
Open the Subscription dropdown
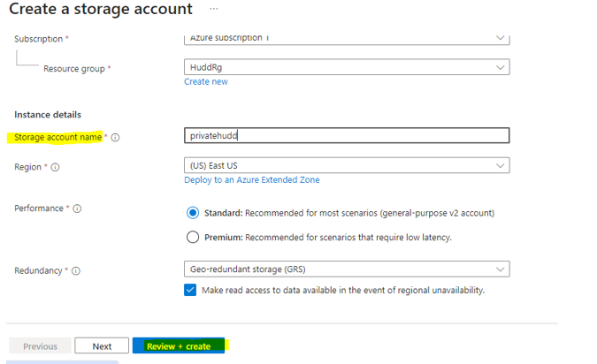(345, 39)
